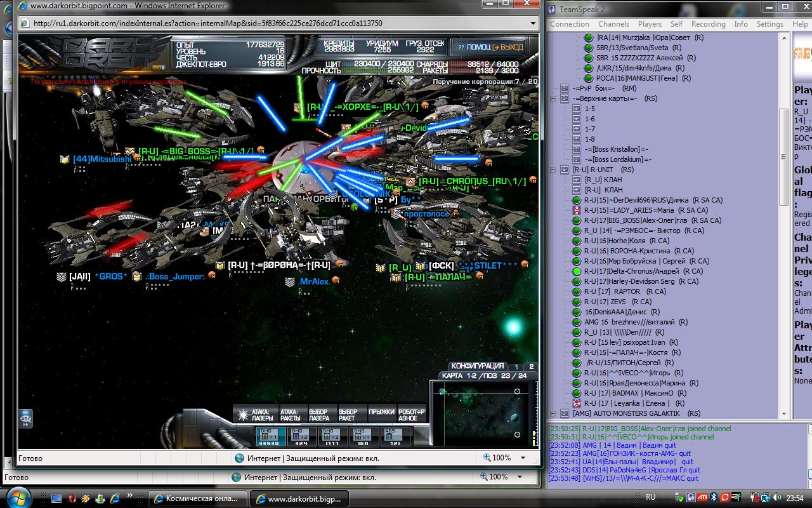The width and height of the screenshot is (812, 508).
Task: Click the RU language indicator
Action: tap(650, 497)
